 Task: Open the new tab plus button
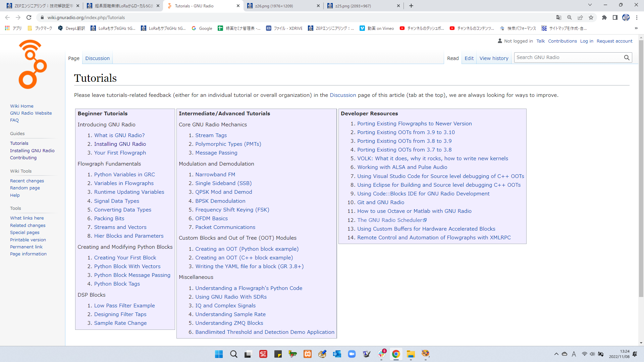click(411, 6)
